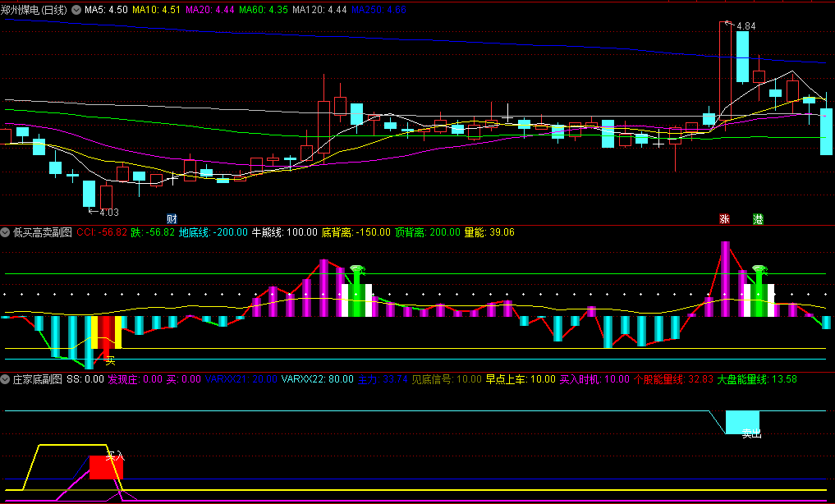Click the VARXX21: 20.00 label

point(241,379)
